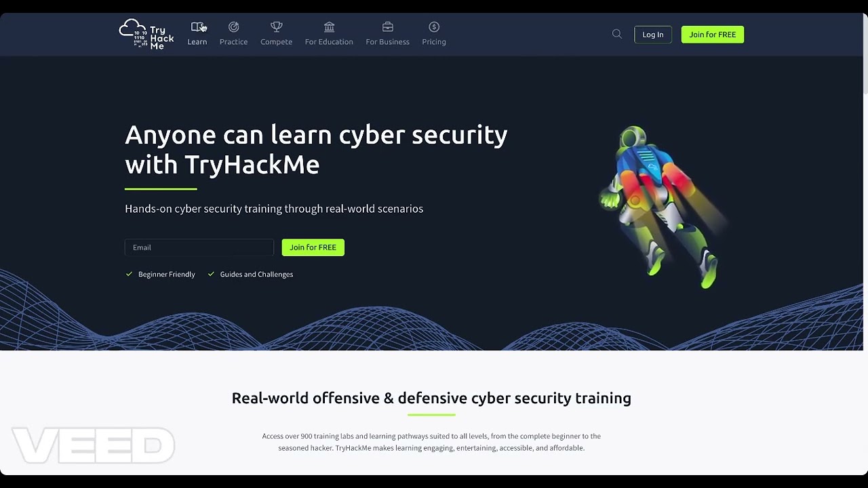
Task: Click the "Beginner Friendly" text
Action: pyautogui.click(x=167, y=274)
